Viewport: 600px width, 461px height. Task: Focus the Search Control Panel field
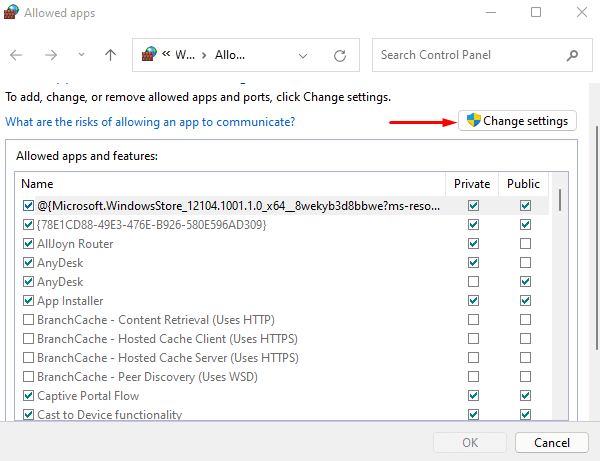[x=482, y=55]
